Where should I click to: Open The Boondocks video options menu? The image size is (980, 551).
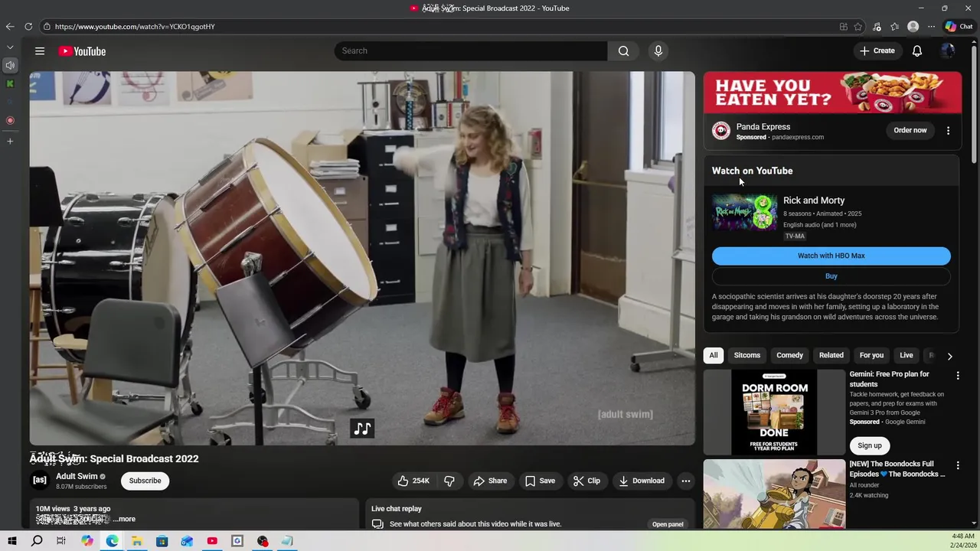click(x=957, y=465)
